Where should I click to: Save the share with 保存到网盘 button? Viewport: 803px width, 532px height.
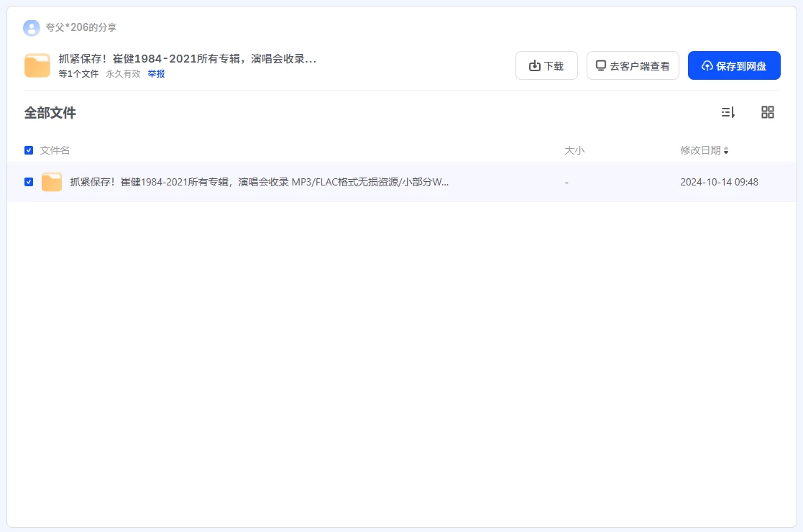[x=733, y=66]
